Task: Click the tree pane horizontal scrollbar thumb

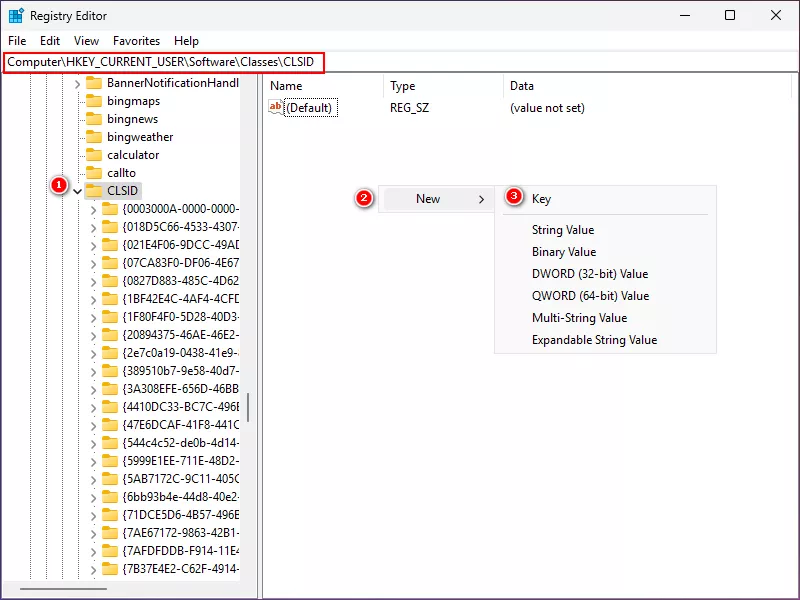Action: pos(63,589)
